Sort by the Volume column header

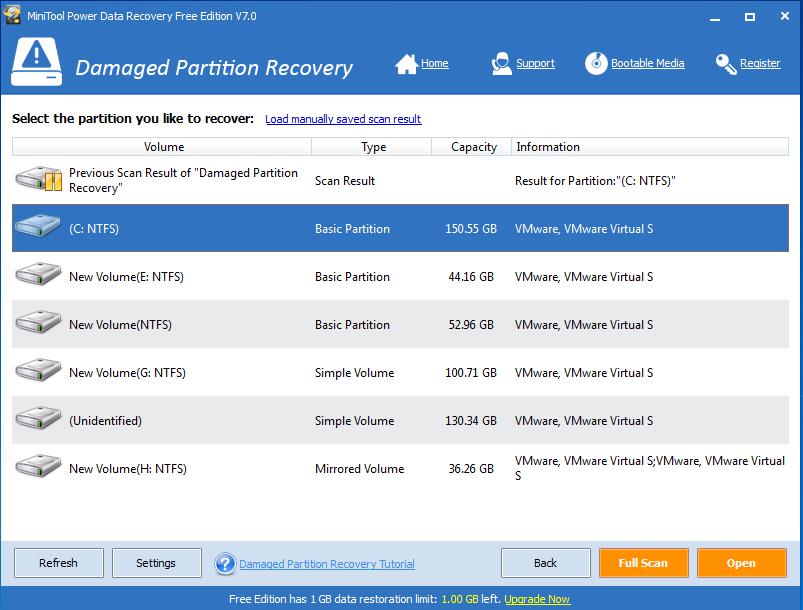click(163, 147)
